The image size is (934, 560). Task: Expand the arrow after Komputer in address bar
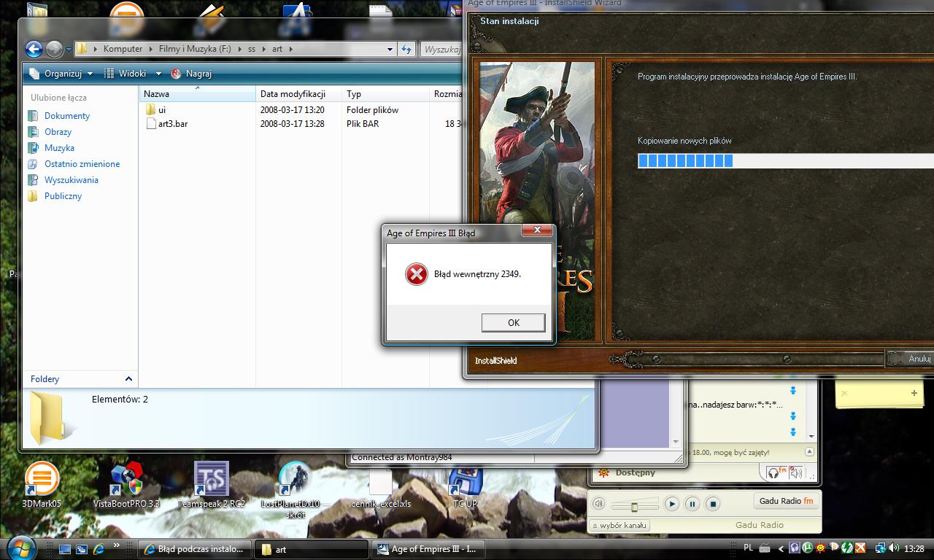tap(150, 49)
